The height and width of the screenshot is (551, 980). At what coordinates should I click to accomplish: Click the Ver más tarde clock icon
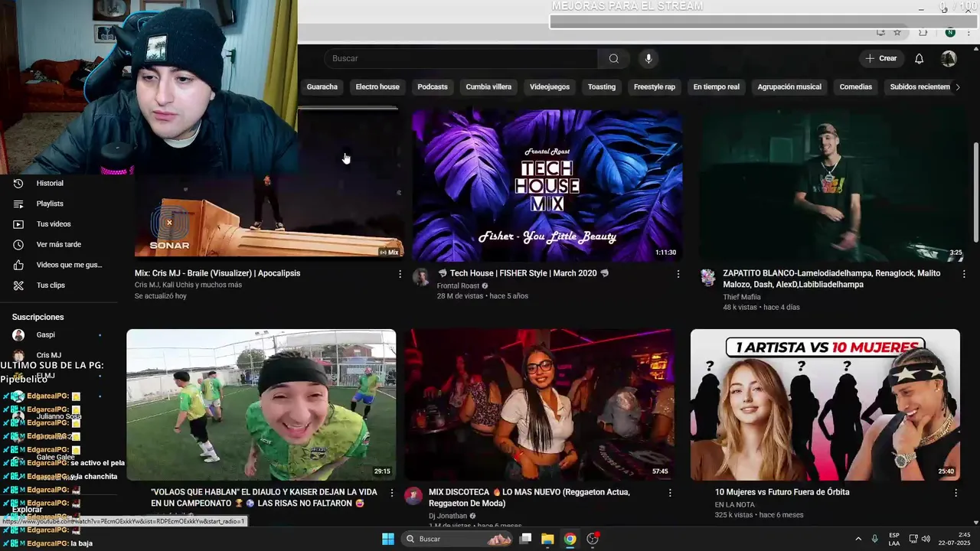tap(18, 245)
